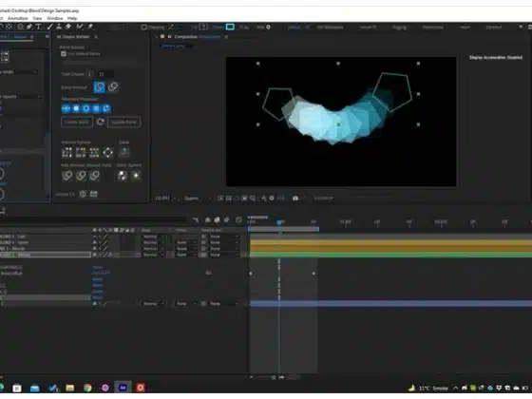Open the Animation menu
Image resolution: width=532 pixels, height=399 pixels.
pos(18,18)
